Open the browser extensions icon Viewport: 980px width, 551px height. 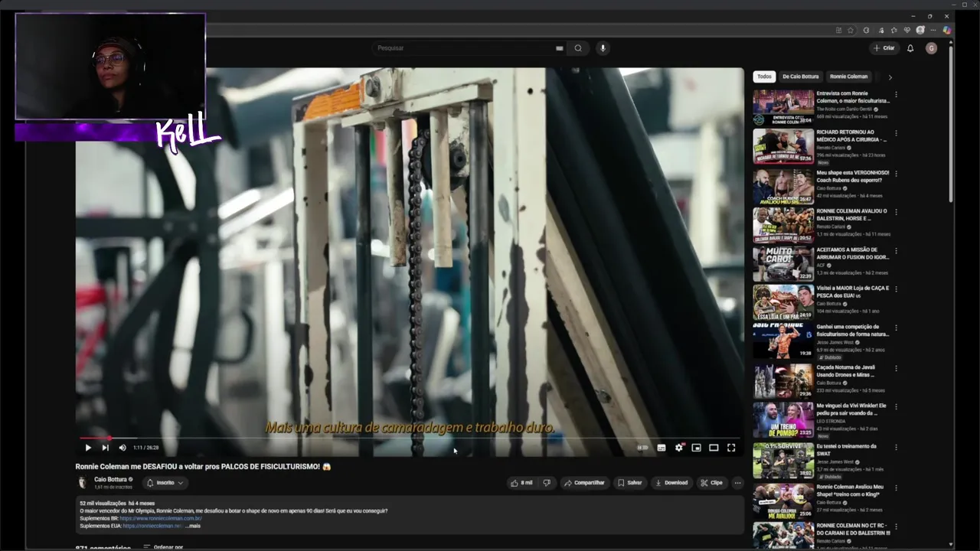point(866,31)
